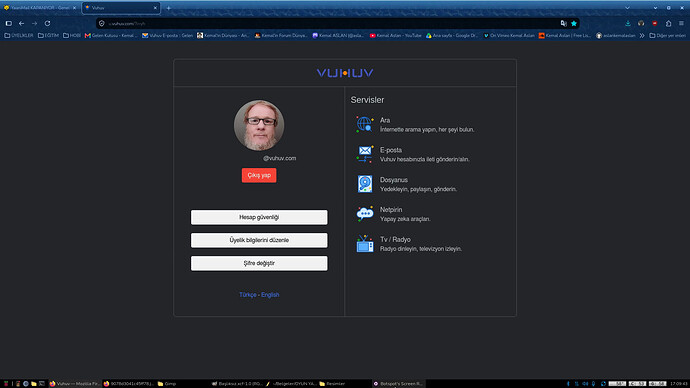Click the Vuhuv logo at top
Image resolution: width=690 pixels, height=388 pixels.
tap(345, 73)
